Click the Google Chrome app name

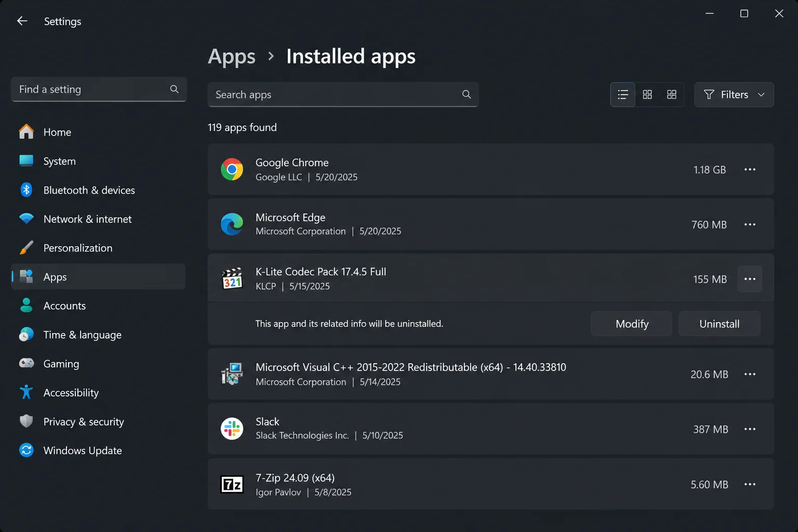click(x=292, y=163)
